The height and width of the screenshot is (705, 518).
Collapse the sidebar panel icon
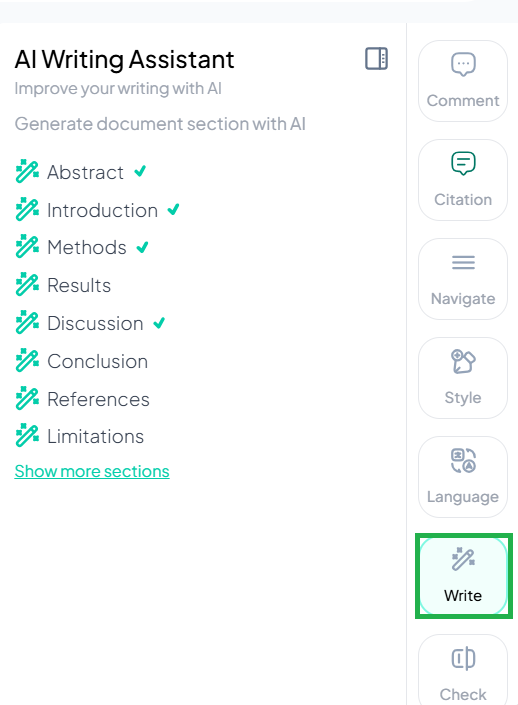[376, 58]
